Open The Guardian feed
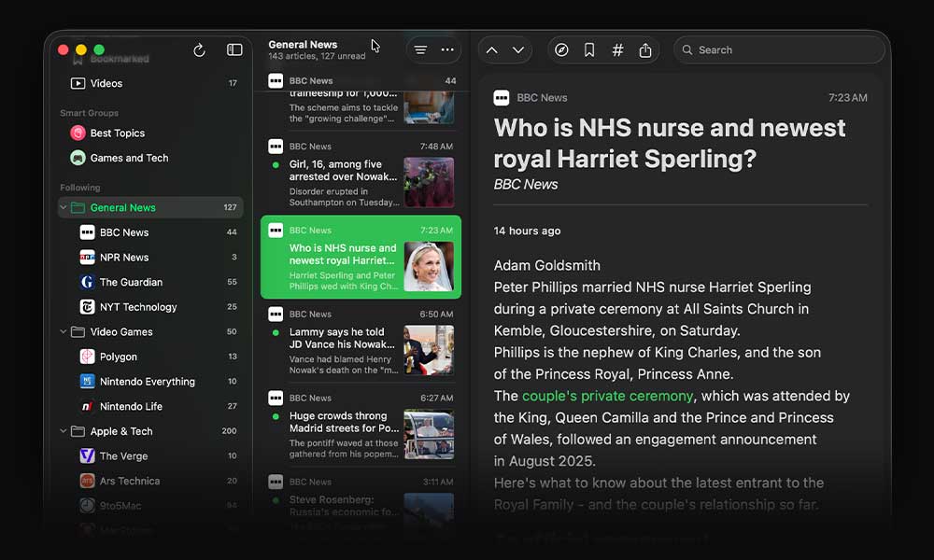 pos(150,282)
